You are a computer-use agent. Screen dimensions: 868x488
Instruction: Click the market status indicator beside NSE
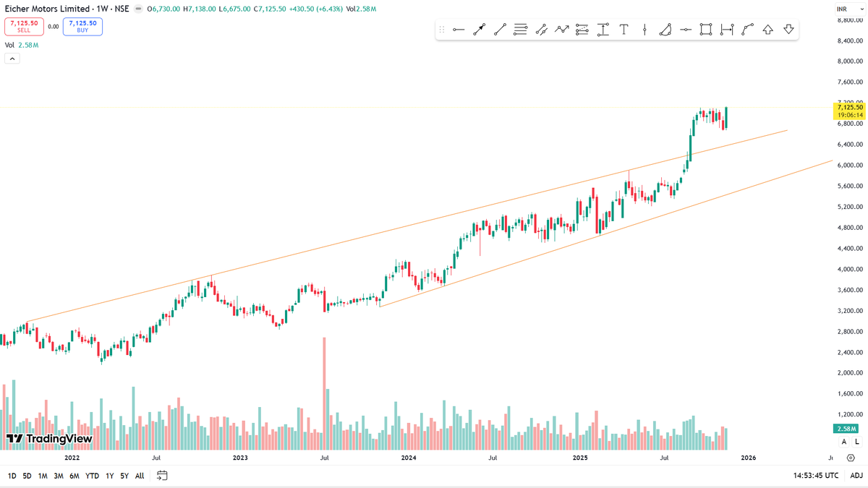[x=139, y=9]
